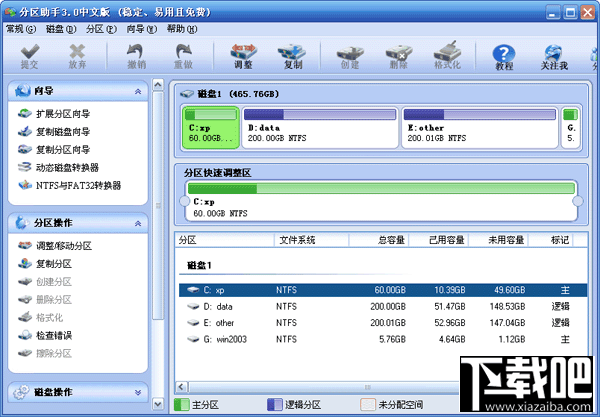Select the E:other partition block

[x=480, y=127]
